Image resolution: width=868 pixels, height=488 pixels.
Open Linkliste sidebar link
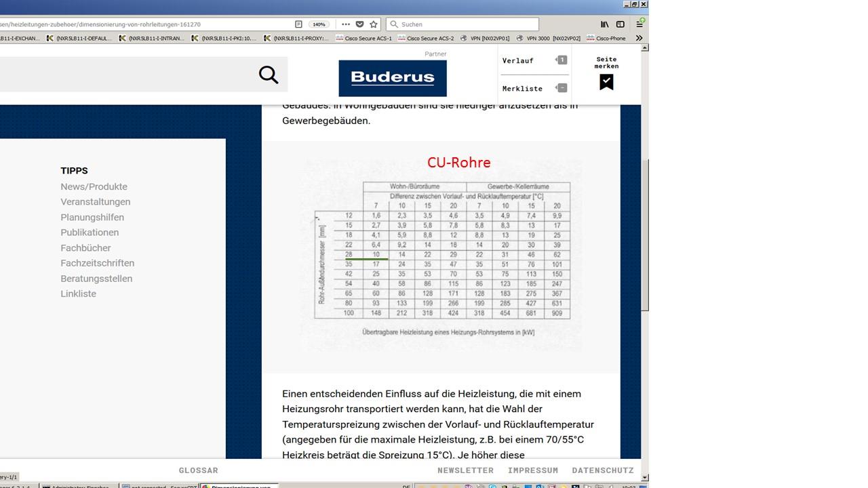tap(79, 293)
